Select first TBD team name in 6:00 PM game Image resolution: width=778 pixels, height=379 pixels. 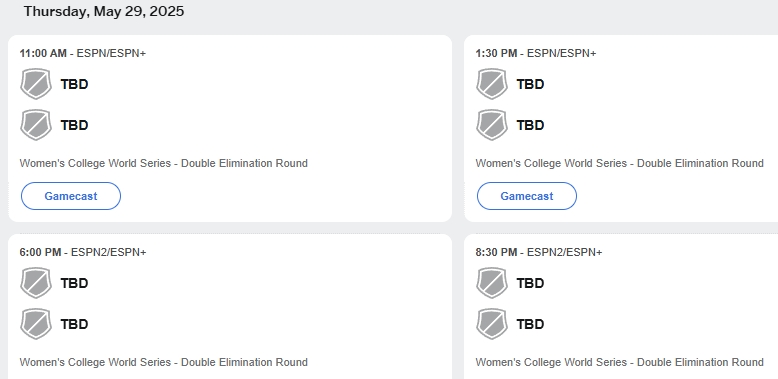(74, 283)
